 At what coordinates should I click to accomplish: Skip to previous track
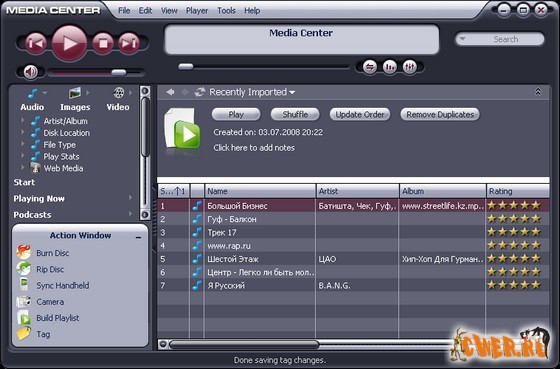tap(36, 43)
